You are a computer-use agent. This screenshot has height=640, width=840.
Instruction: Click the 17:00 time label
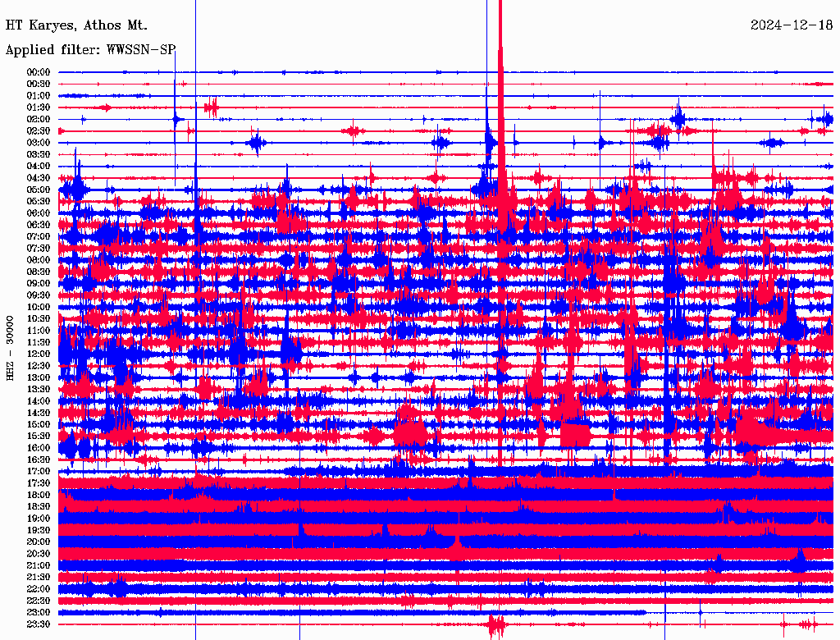pyautogui.click(x=39, y=471)
